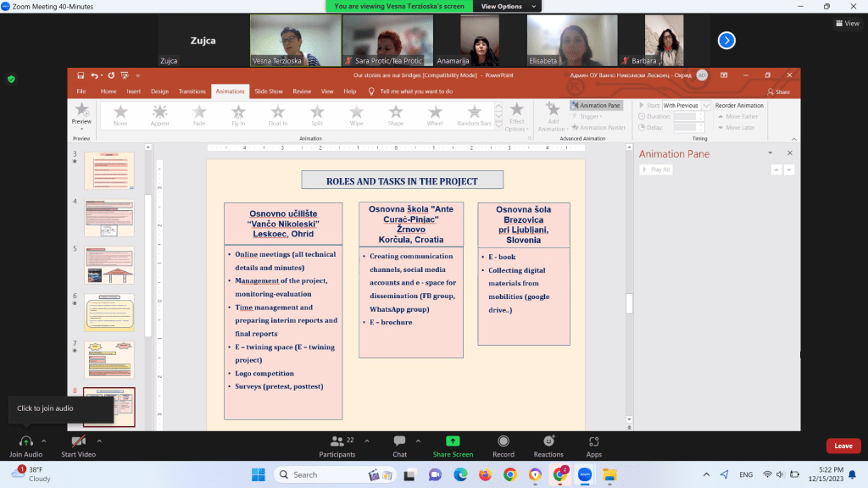Click the encryption shield icon
Image resolution: width=868 pixels, height=488 pixels.
(x=11, y=79)
